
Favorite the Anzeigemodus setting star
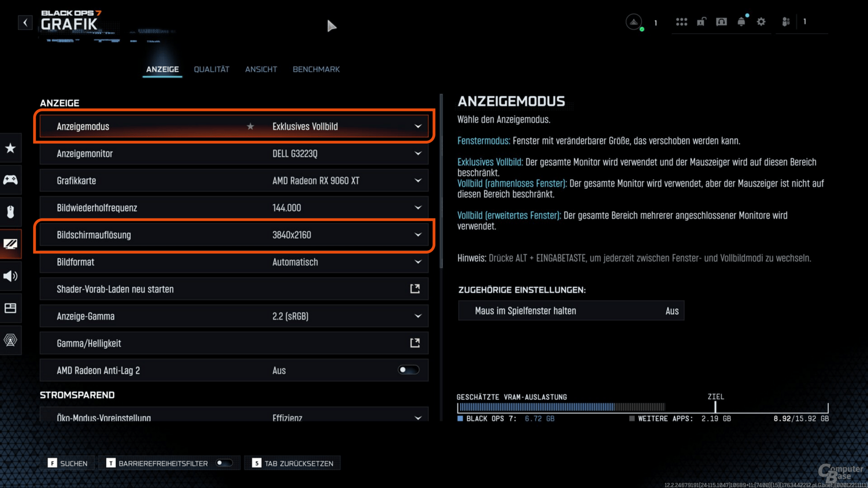click(250, 127)
